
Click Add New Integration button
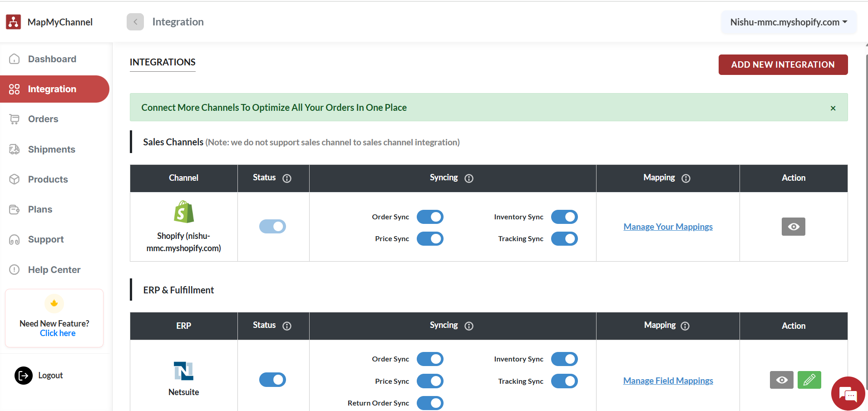point(783,64)
